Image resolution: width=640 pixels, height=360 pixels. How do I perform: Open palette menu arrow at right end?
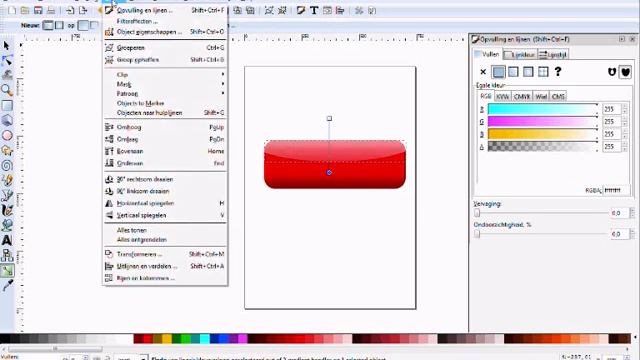click(635, 338)
